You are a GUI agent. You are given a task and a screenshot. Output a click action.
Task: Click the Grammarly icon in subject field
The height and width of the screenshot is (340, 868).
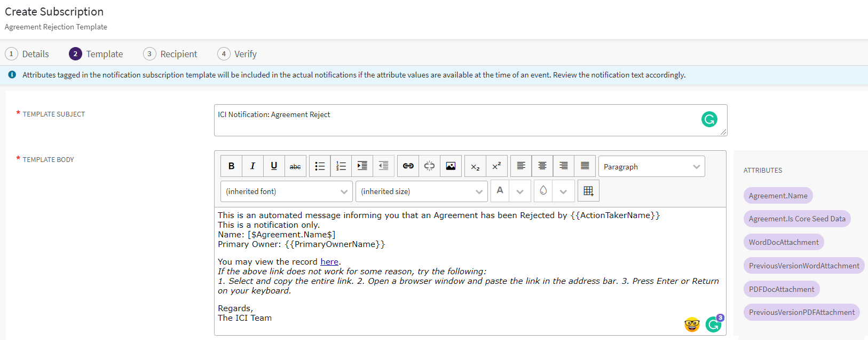[709, 120]
